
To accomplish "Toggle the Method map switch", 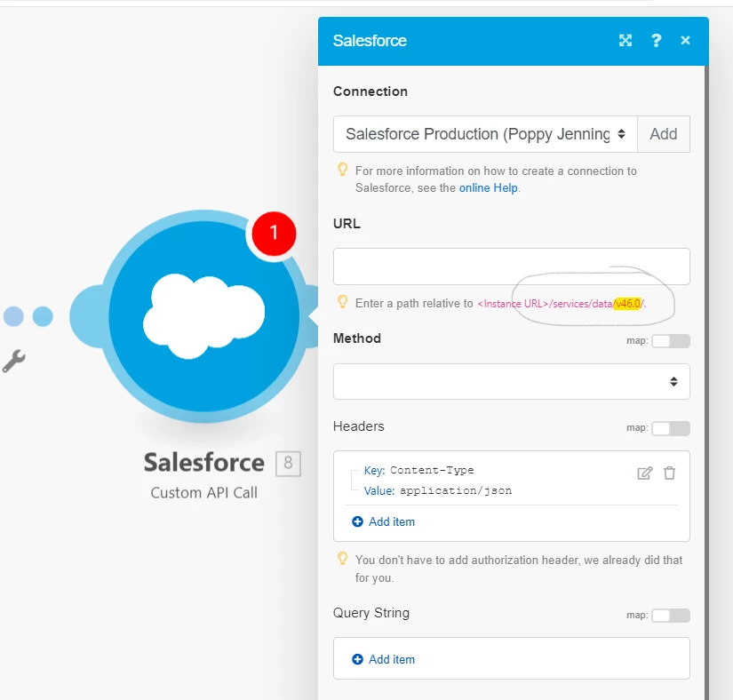I will pos(671,341).
